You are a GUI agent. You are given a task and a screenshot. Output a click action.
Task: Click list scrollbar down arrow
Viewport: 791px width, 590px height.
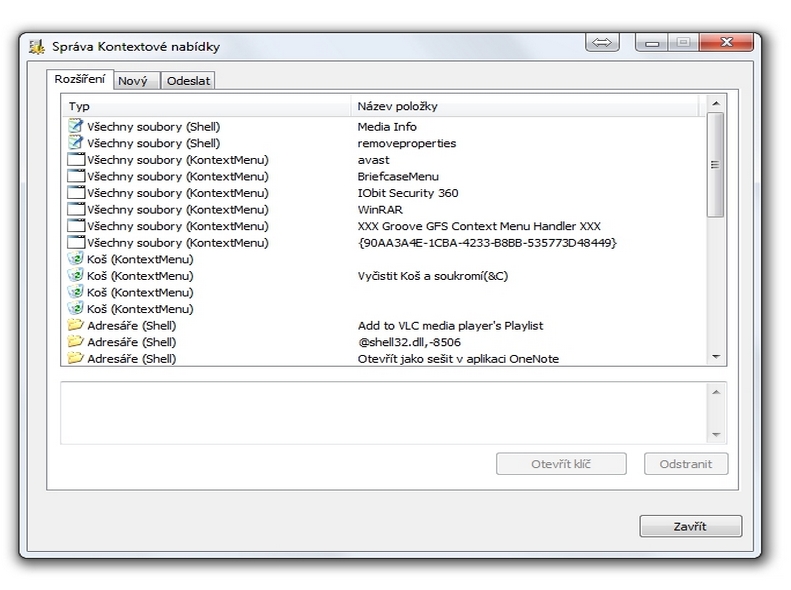715,357
